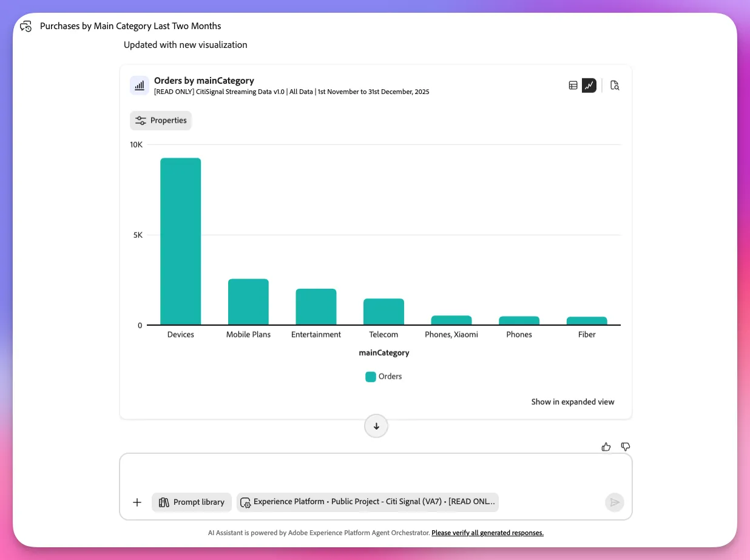The height and width of the screenshot is (560, 750).
Task: Open the Please verify all generated responses link
Action: [487, 533]
